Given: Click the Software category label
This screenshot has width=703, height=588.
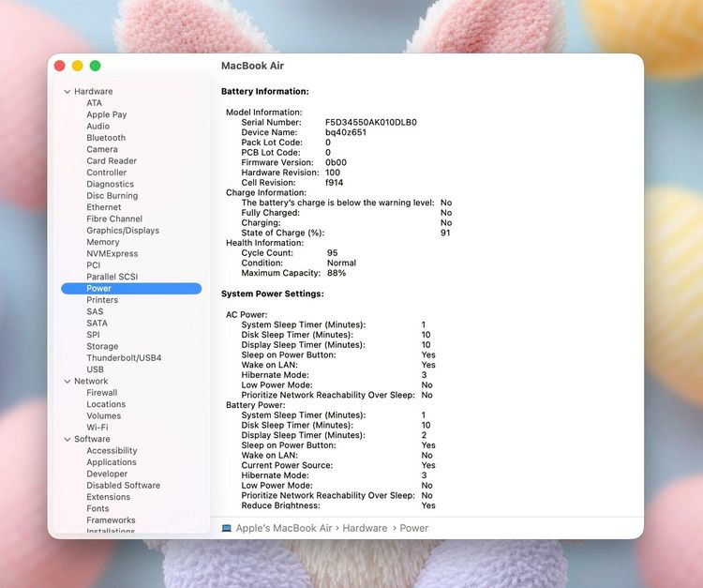Looking at the screenshot, I should pyautogui.click(x=92, y=439).
